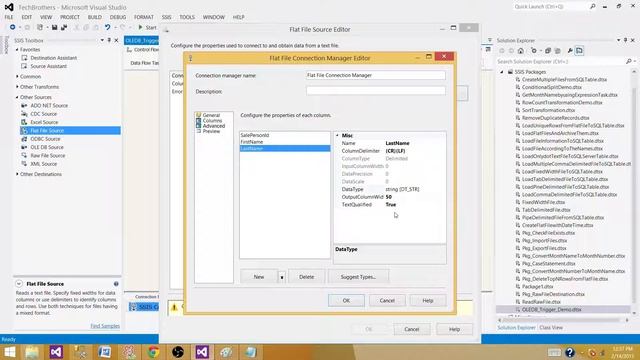Click Help in Flat File Source Editor

tap(454, 329)
